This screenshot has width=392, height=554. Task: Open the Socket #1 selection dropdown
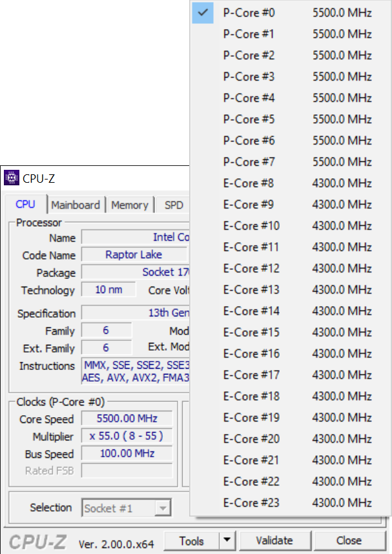[x=126, y=508]
